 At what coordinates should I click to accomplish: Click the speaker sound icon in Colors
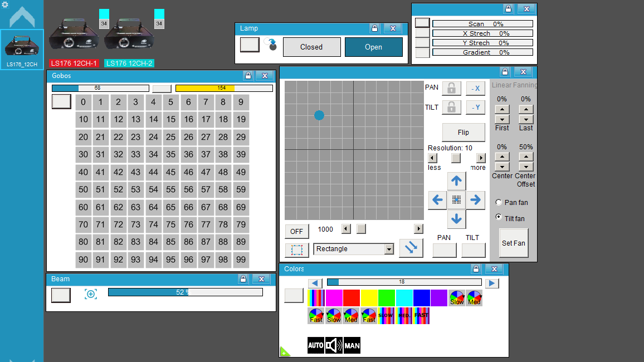(334, 345)
